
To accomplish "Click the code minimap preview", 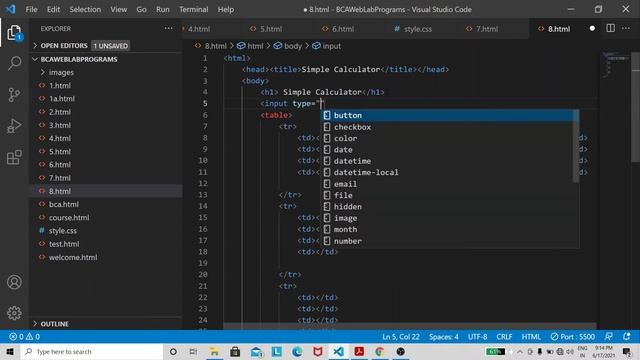I will [x=616, y=65].
